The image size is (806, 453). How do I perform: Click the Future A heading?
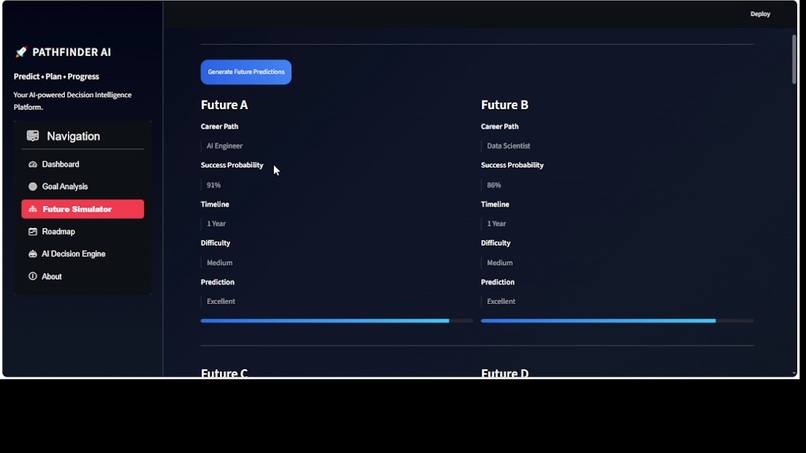point(224,105)
